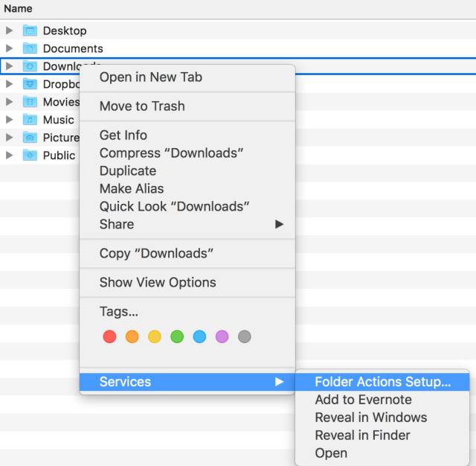476x466 pixels.
Task: Choose Reveal in Windows
Action: click(382, 418)
